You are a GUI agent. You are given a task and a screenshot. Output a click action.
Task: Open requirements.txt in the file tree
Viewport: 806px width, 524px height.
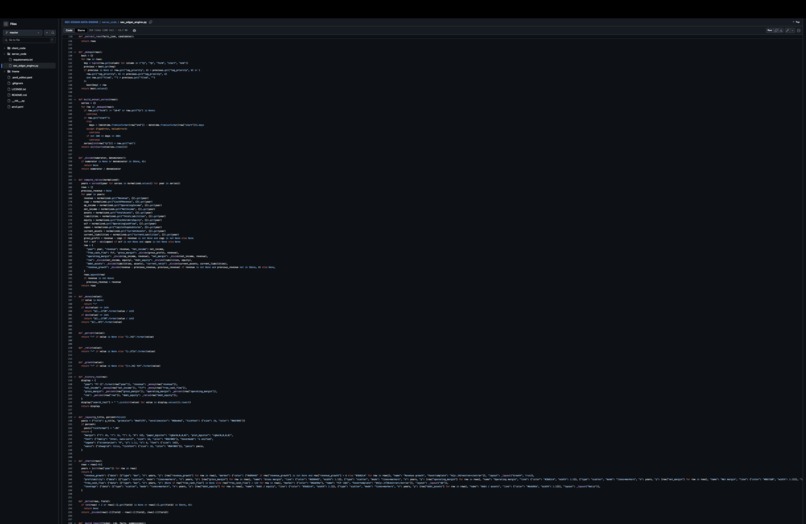point(23,60)
